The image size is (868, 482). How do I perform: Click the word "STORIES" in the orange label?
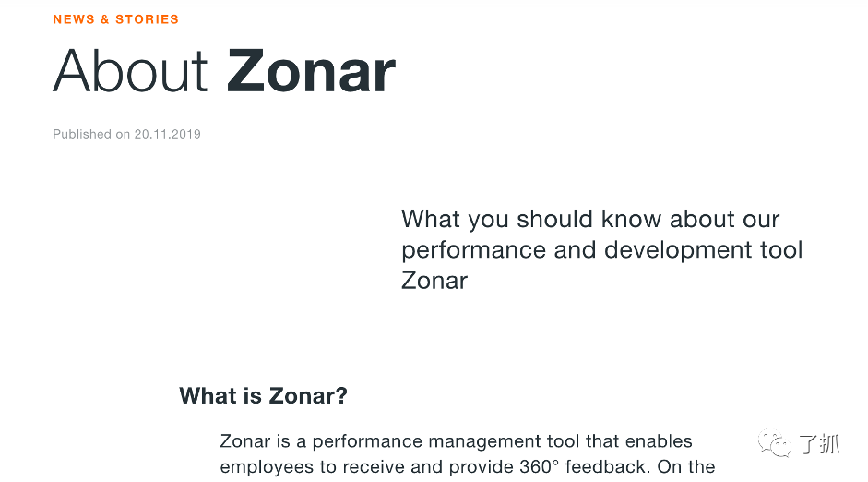[147, 19]
